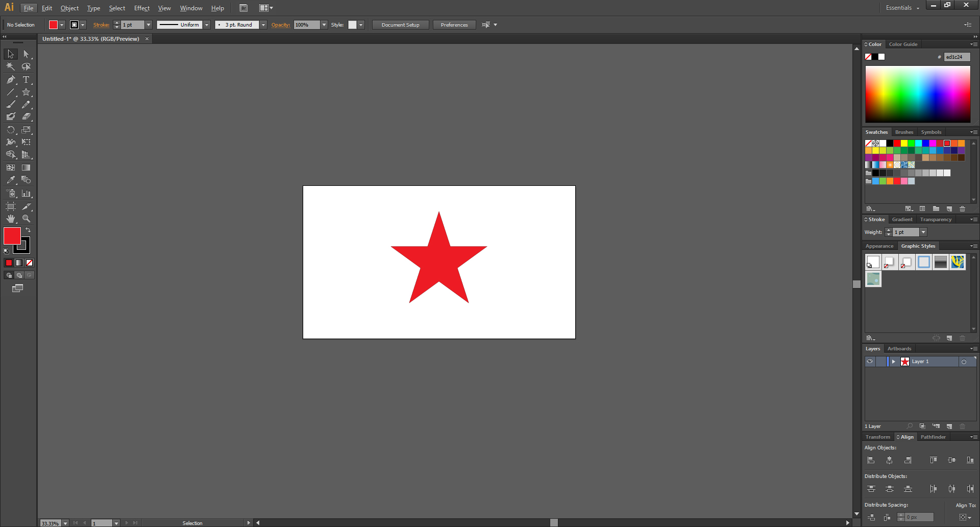
Task: Set paint mode to None
Action: coord(29,262)
